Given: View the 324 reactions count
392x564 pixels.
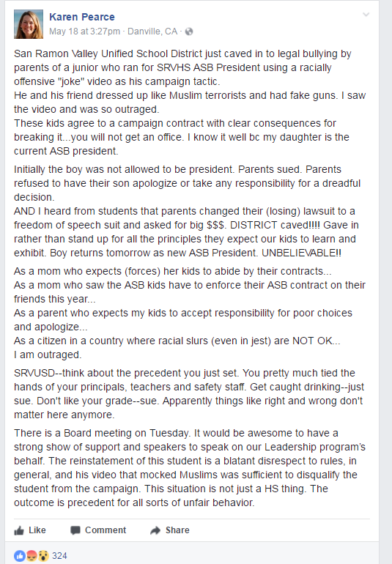Looking at the screenshot, I should [x=59, y=556].
